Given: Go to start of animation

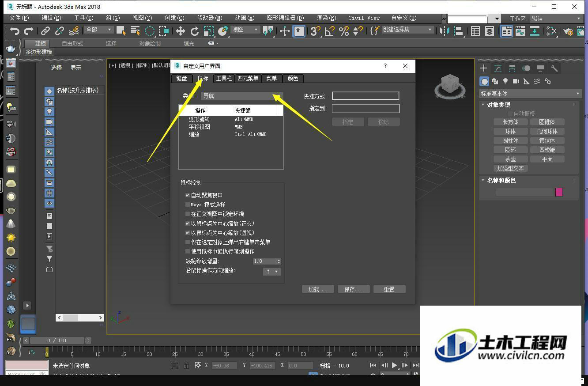Looking at the screenshot, I should coord(373,365).
